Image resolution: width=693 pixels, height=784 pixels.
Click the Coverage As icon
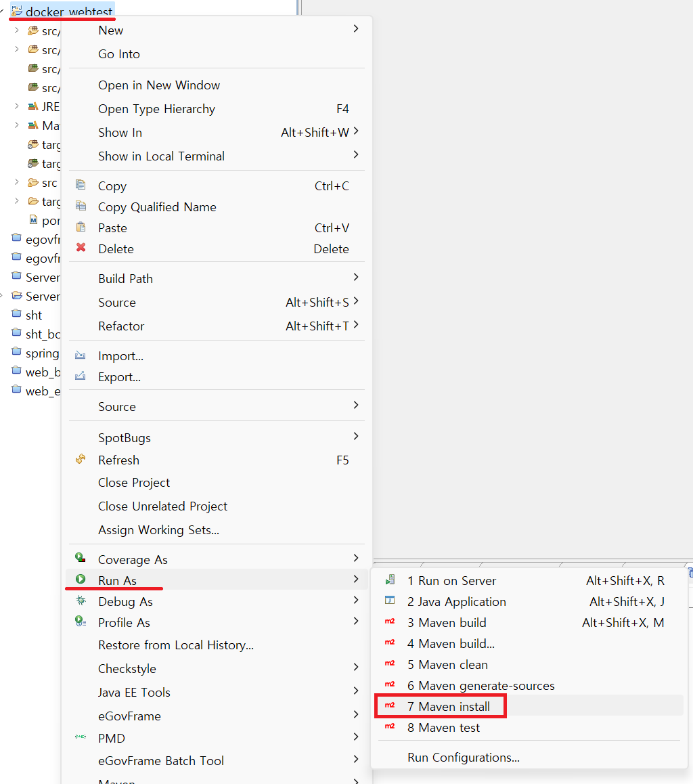coord(81,559)
